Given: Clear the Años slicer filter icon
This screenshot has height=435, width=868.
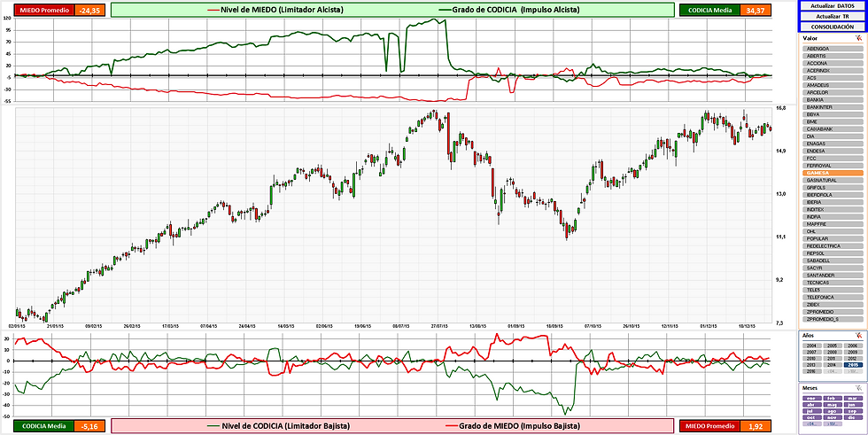Looking at the screenshot, I should [x=858, y=336].
